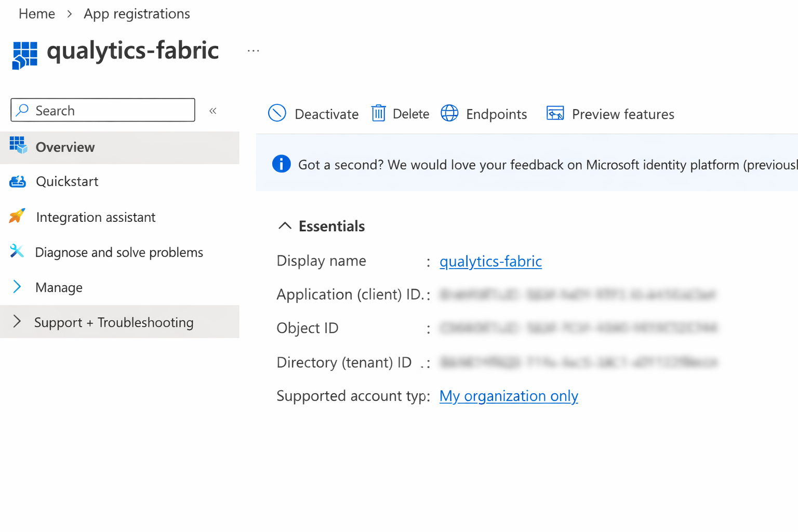This screenshot has width=798, height=532.
Task: Click the qualytics-fabric app registration icon
Action: pyautogui.click(x=25, y=55)
